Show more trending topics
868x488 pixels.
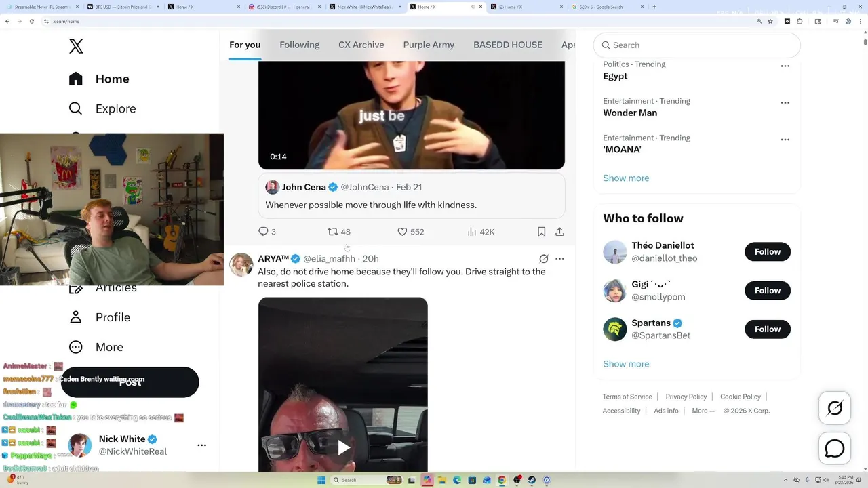pos(626,178)
